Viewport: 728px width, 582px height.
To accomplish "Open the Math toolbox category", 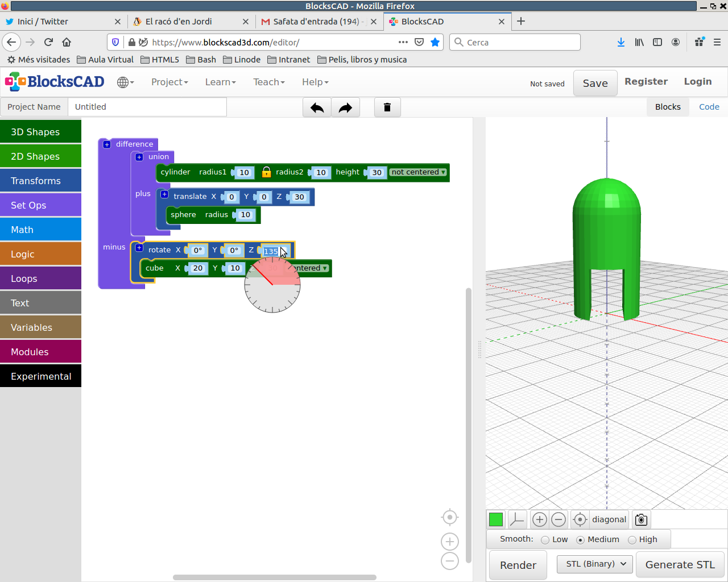I will click(40, 230).
